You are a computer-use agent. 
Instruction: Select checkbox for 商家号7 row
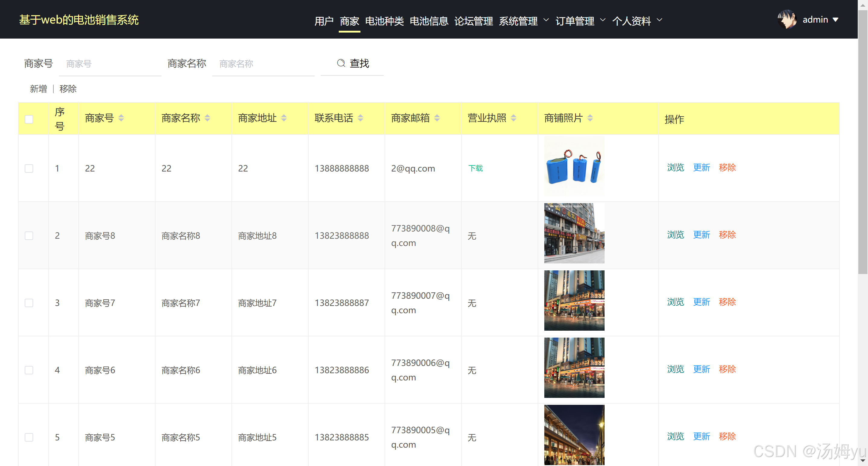click(x=29, y=303)
